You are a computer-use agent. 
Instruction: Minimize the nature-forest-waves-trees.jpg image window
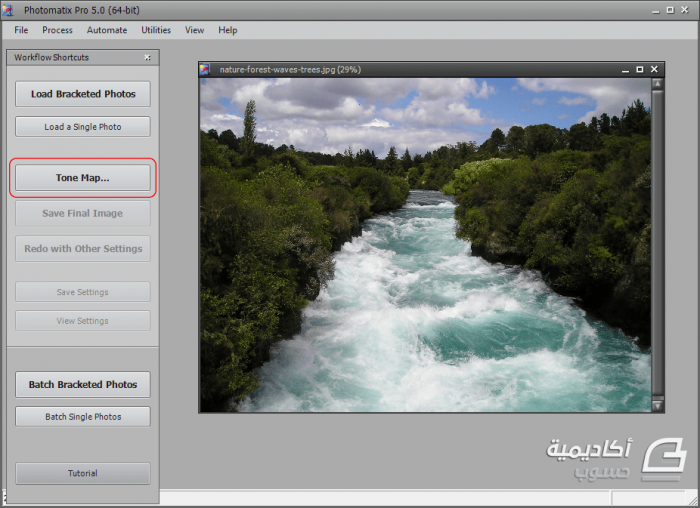click(x=625, y=69)
